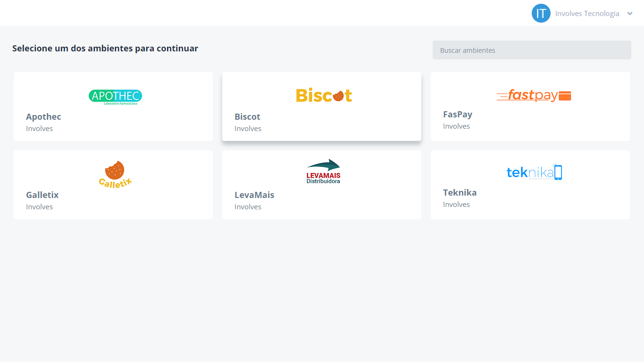
Task: Select the Biscot environment name
Action: click(247, 117)
